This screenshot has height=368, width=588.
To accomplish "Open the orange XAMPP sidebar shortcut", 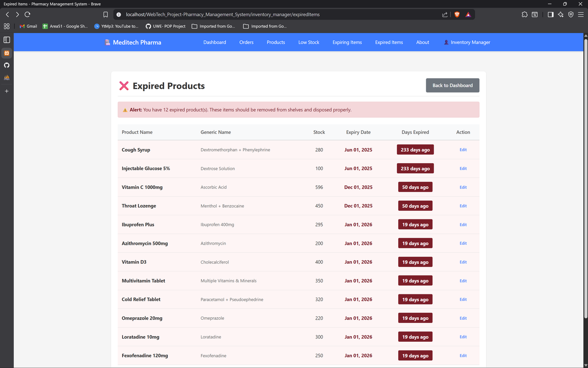I will pos(6,53).
